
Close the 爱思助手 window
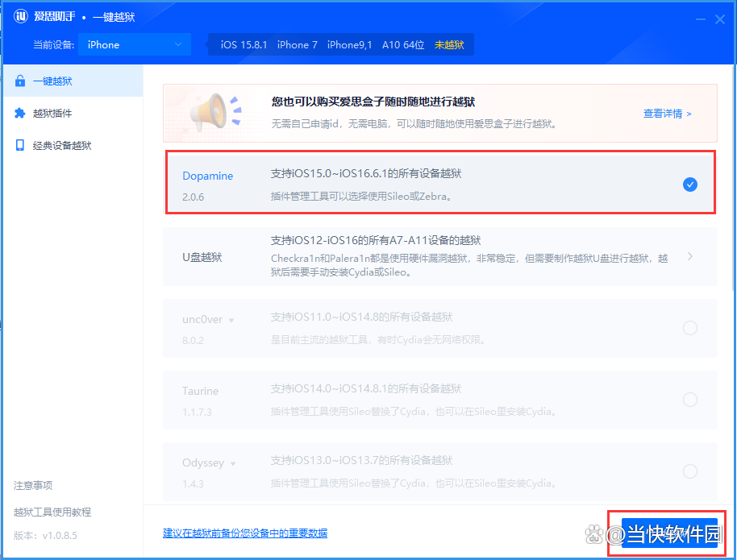[x=719, y=19]
